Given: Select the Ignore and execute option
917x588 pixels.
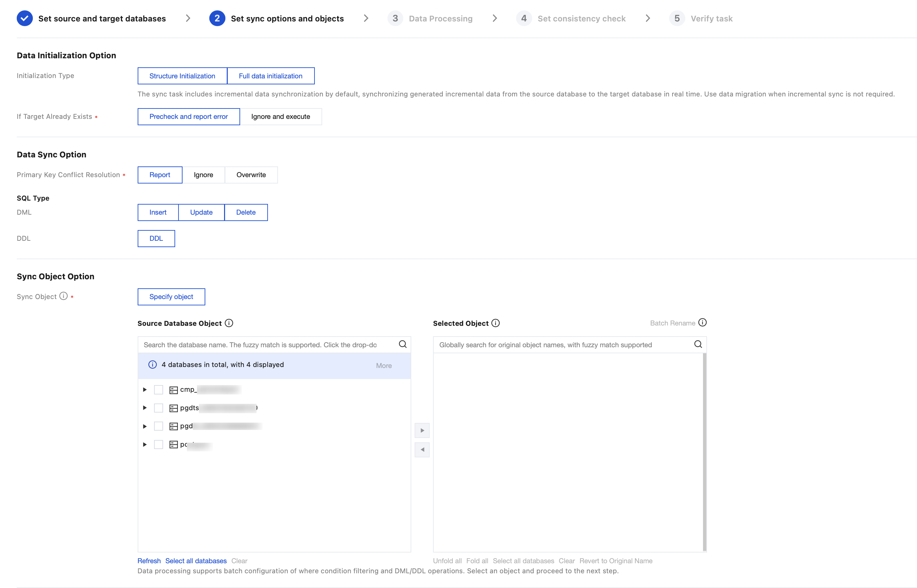Looking at the screenshot, I should pos(280,117).
